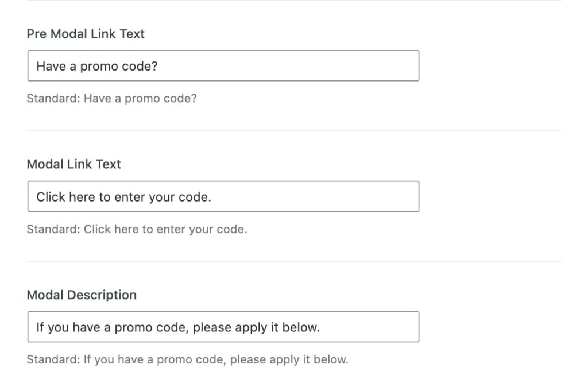
Task: Click the Modal Link Text heading
Action: 73,164
